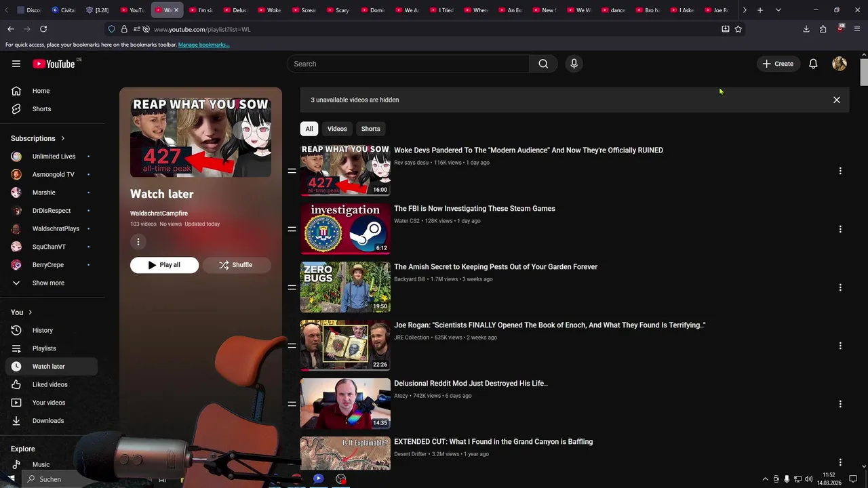Open options for the Woke Devs video
Image resolution: width=868 pixels, height=488 pixels.
pyautogui.click(x=840, y=171)
